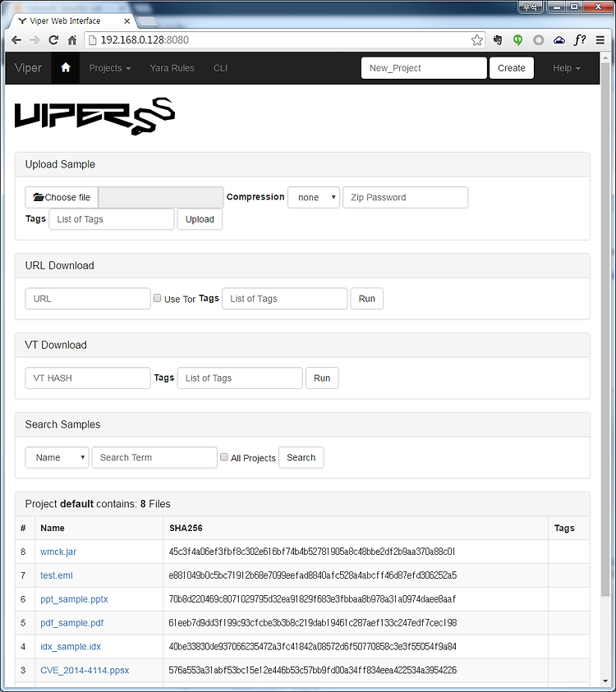Click the browser back arrow
The width and height of the screenshot is (616, 692).
(x=16, y=40)
